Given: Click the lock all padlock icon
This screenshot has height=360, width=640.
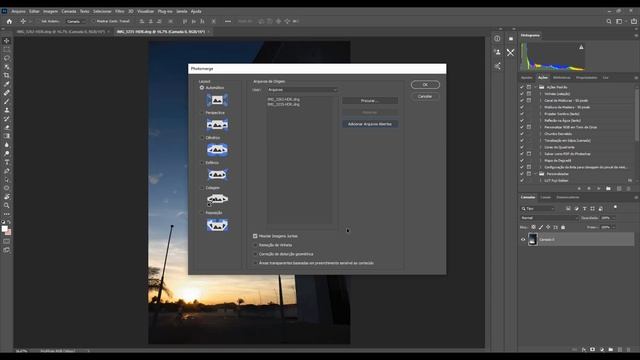Looking at the screenshot, I should tap(563, 227).
